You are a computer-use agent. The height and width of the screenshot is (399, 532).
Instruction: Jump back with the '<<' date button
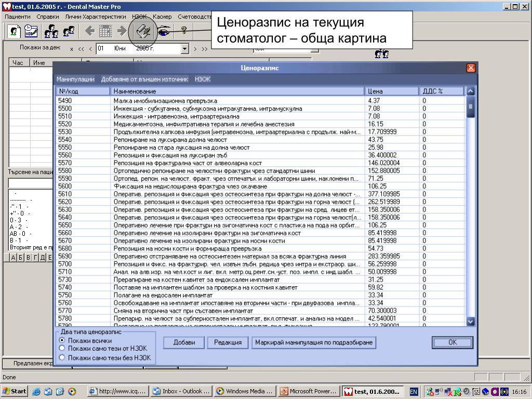point(81,49)
